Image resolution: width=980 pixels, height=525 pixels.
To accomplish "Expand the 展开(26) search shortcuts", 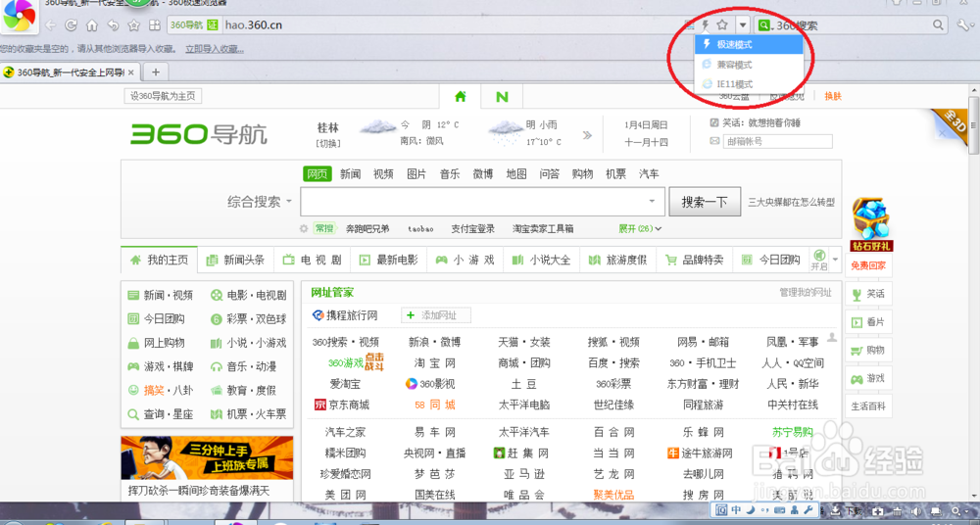I will click(640, 229).
